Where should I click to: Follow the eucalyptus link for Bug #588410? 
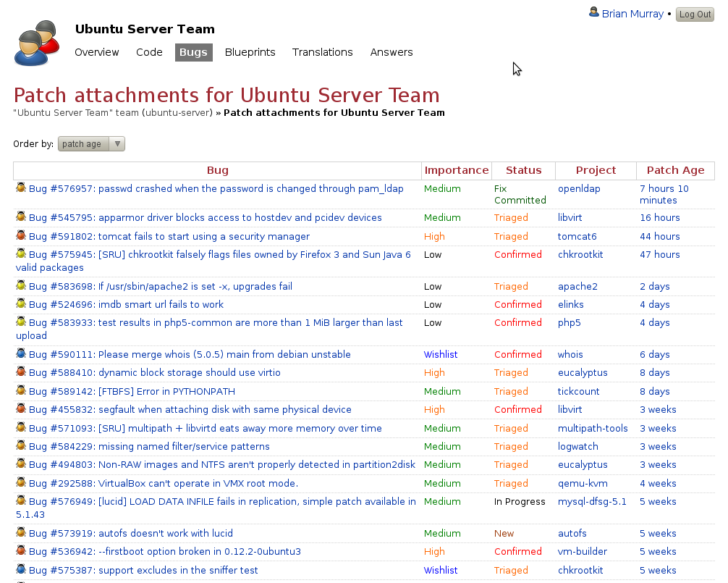(583, 372)
